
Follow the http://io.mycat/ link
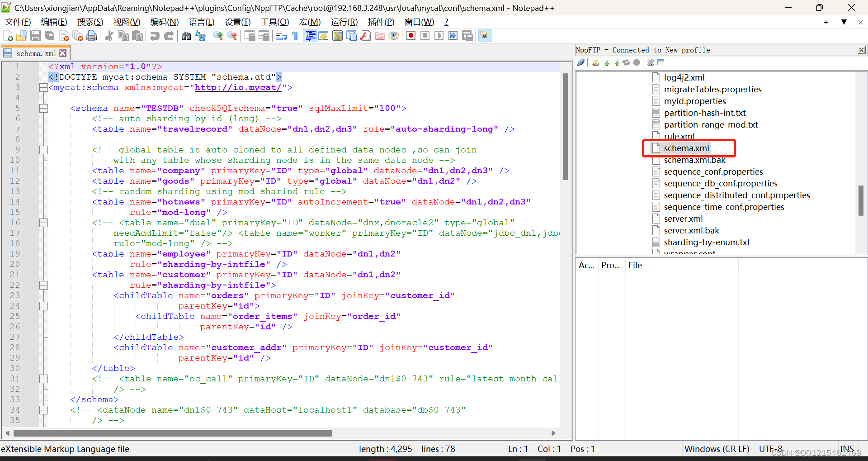pyautogui.click(x=238, y=87)
